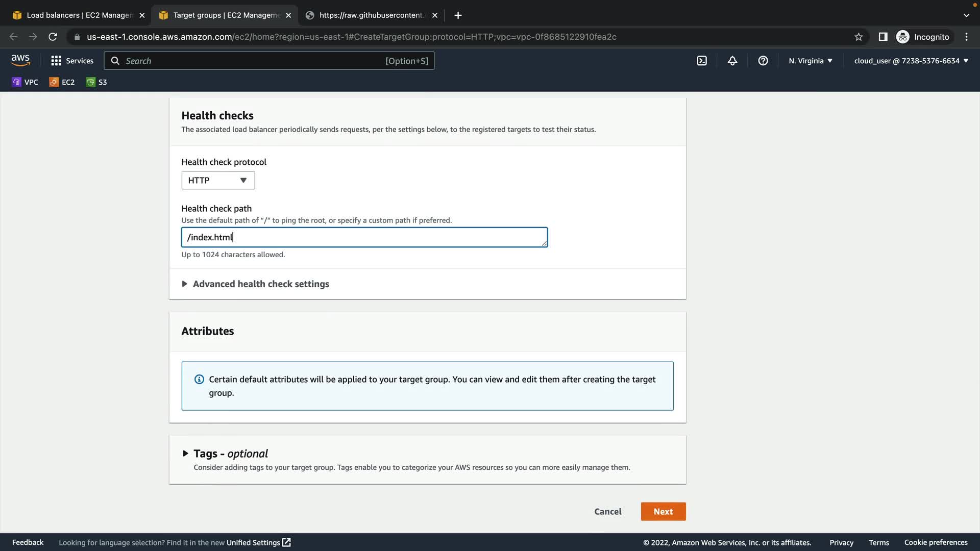The width and height of the screenshot is (980, 551).
Task: Open N. Virginia region dropdown
Action: tap(810, 61)
